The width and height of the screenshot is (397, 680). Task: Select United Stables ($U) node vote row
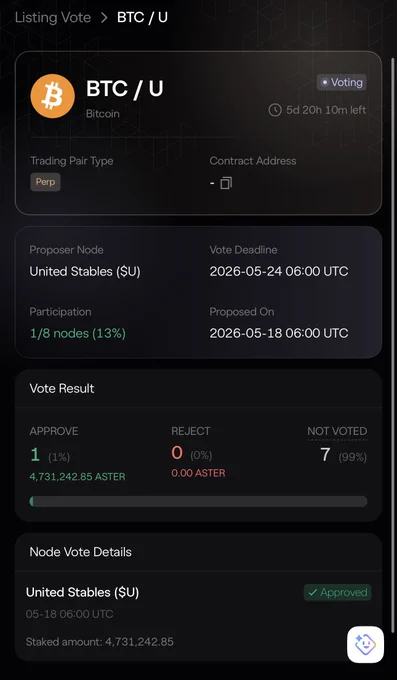198,615
